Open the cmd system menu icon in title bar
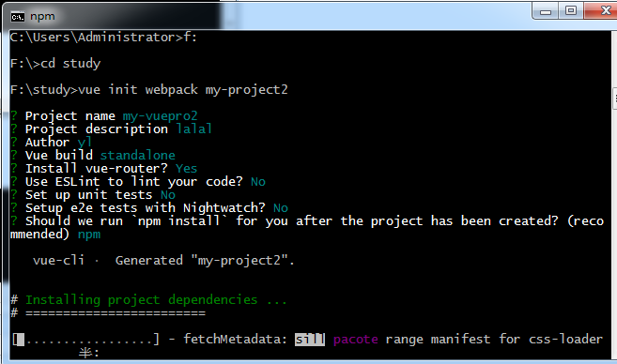 pyautogui.click(x=18, y=17)
